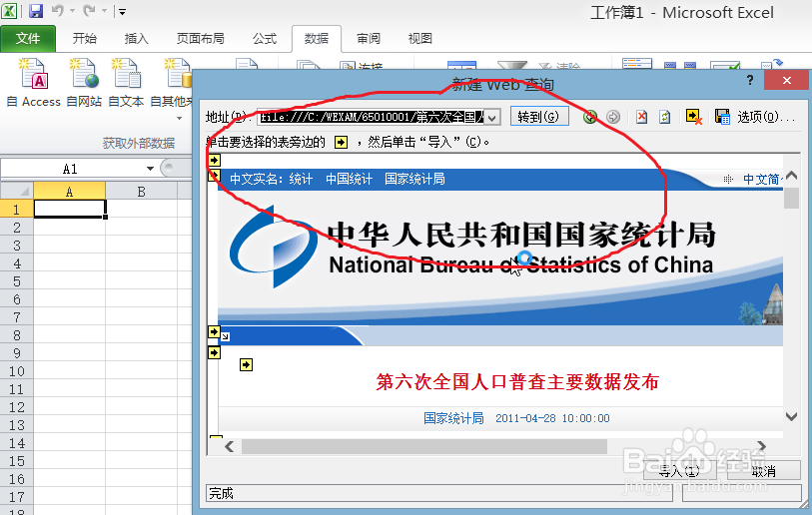Select the entire page with the topmost yellow arrow

pos(215,161)
